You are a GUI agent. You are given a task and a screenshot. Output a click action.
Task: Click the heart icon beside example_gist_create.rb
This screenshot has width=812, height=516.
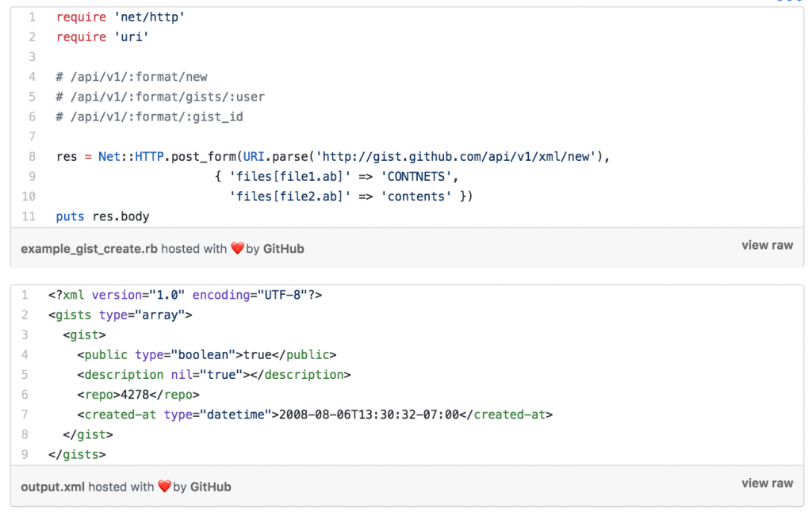237,249
